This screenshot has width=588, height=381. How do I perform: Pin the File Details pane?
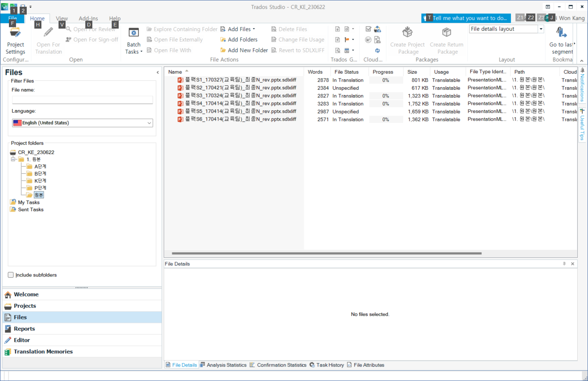[564, 264]
